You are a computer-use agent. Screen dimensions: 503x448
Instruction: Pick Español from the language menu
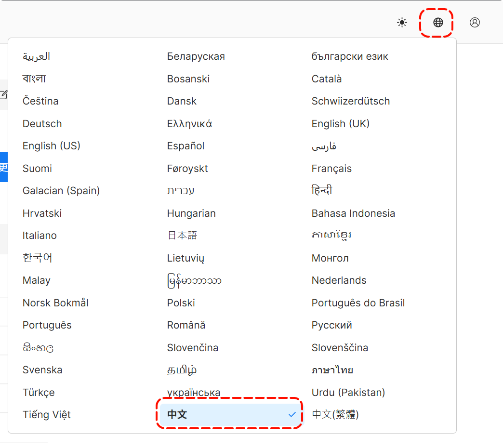point(186,146)
